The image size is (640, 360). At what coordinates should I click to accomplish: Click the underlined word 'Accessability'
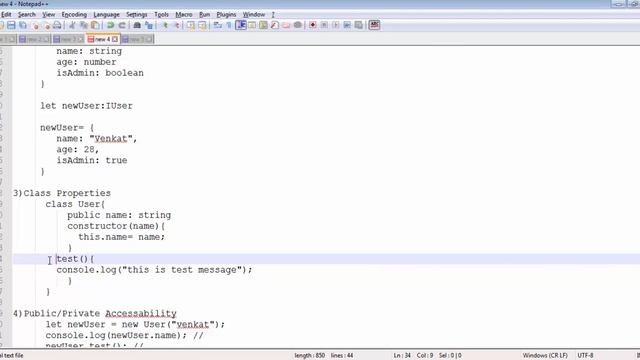(x=141, y=313)
